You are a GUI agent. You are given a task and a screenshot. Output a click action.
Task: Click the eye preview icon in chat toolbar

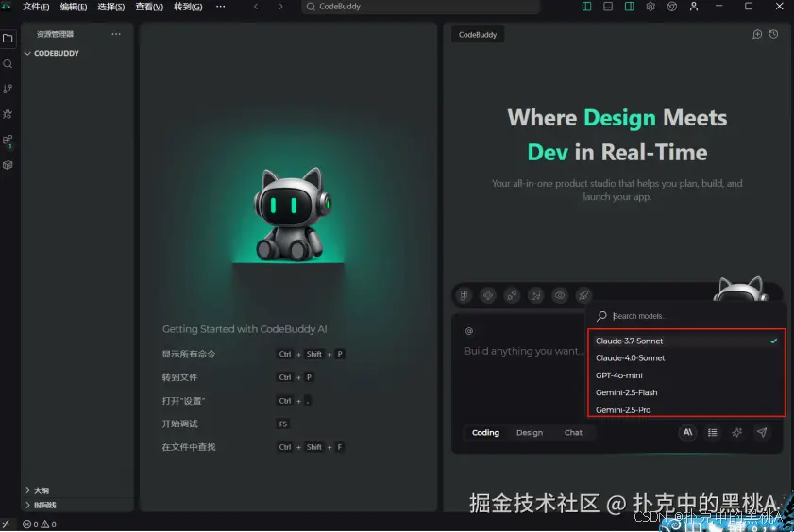(560, 295)
